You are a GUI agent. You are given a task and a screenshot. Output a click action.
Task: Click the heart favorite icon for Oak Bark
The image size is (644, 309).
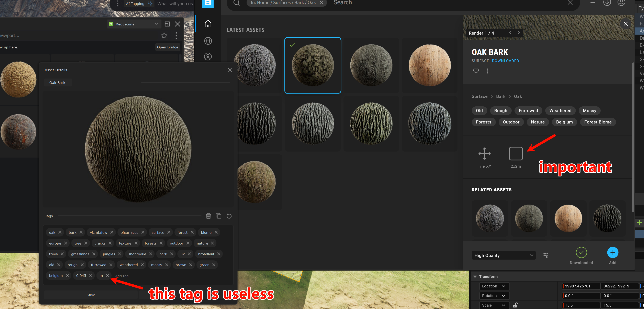476,71
